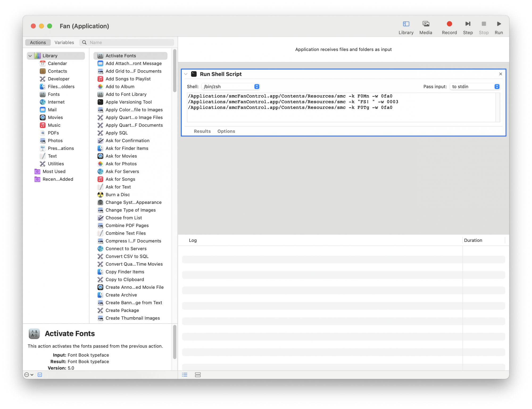Collapse the Run Shell Script action

pyautogui.click(x=186, y=74)
